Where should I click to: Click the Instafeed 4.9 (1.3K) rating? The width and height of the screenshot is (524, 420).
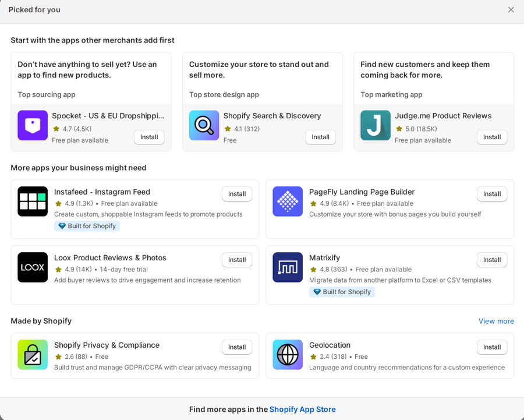(74, 203)
